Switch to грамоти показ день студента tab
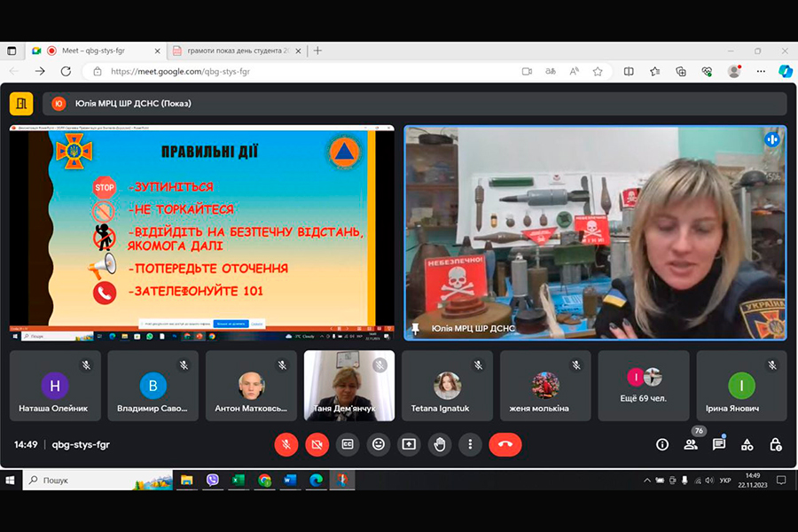Screen dimensions: 798x532 [237, 51]
